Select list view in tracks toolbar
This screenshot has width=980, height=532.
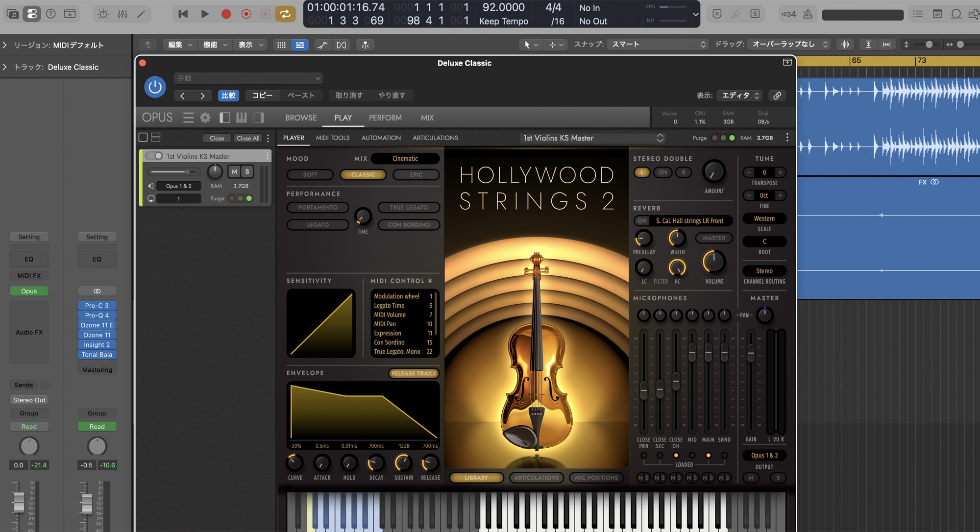pyautogui.click(x=300, y=45)
